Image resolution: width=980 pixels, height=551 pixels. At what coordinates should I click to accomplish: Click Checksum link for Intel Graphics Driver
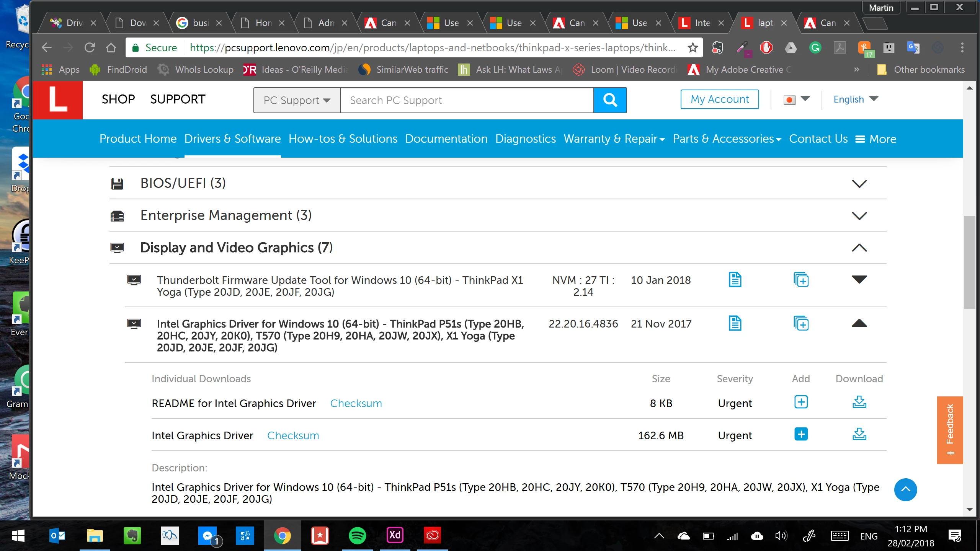tap(293, 435)
